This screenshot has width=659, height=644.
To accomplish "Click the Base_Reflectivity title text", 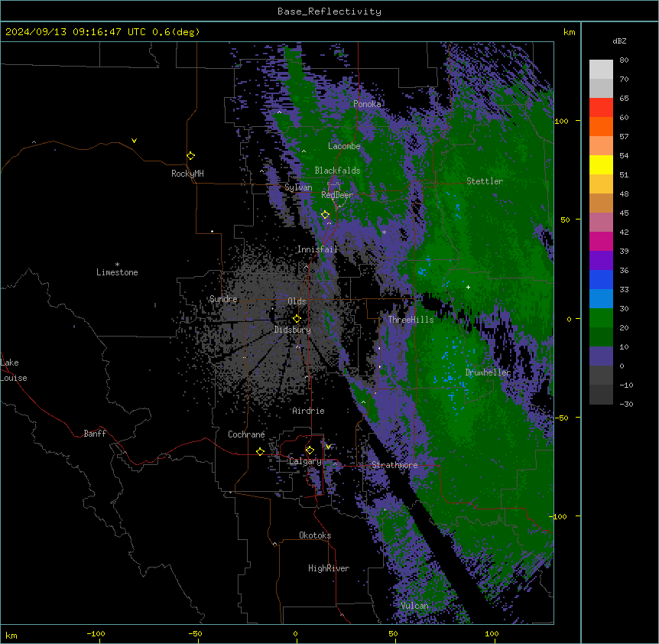I will (329, 11).
